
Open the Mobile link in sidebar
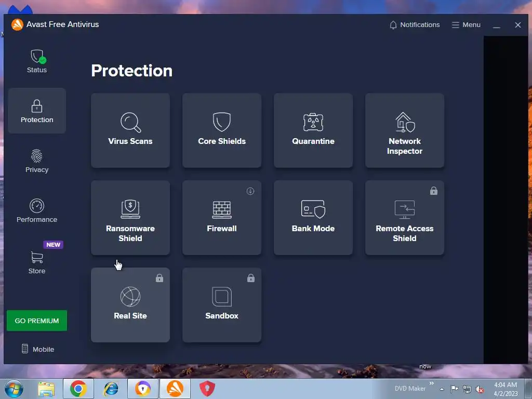click(37, 349)
